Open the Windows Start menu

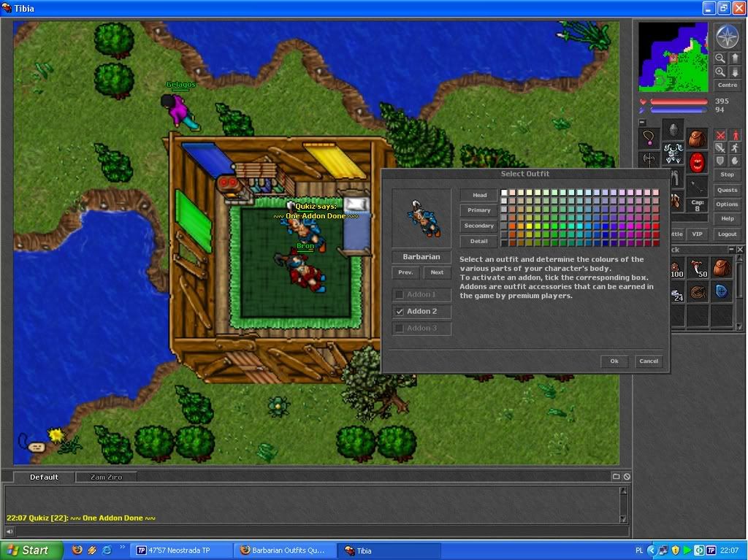31,550
